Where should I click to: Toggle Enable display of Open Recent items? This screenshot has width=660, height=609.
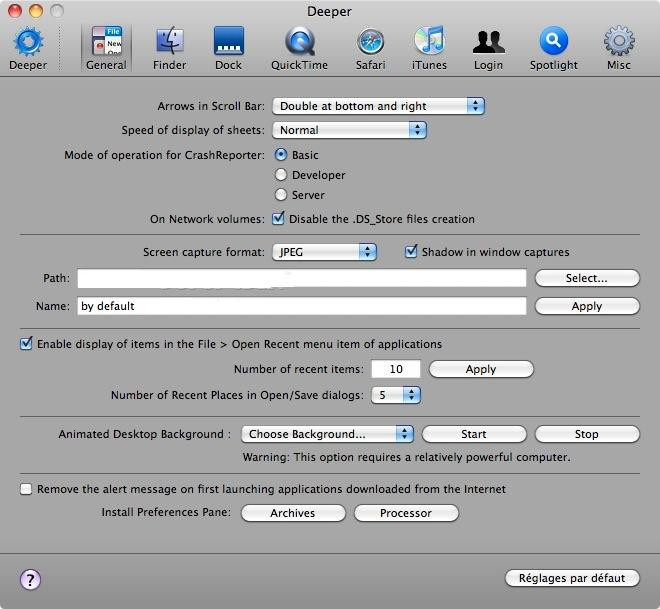[x=26, y=343]
